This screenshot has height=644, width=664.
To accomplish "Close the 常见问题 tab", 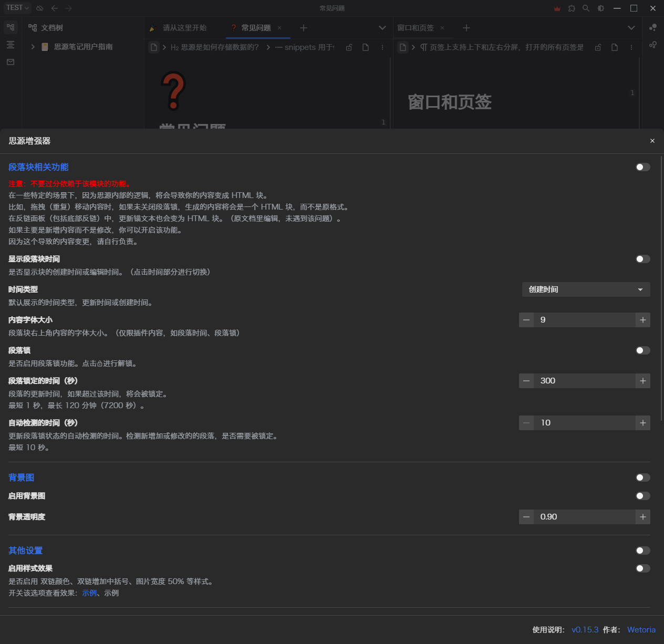I will pyautogui.click(x=279, y=28).
